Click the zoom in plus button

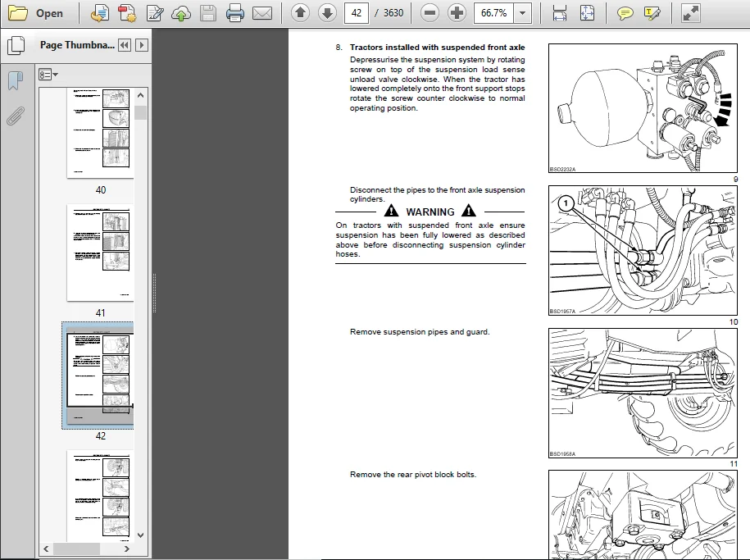tap(457, 13)
